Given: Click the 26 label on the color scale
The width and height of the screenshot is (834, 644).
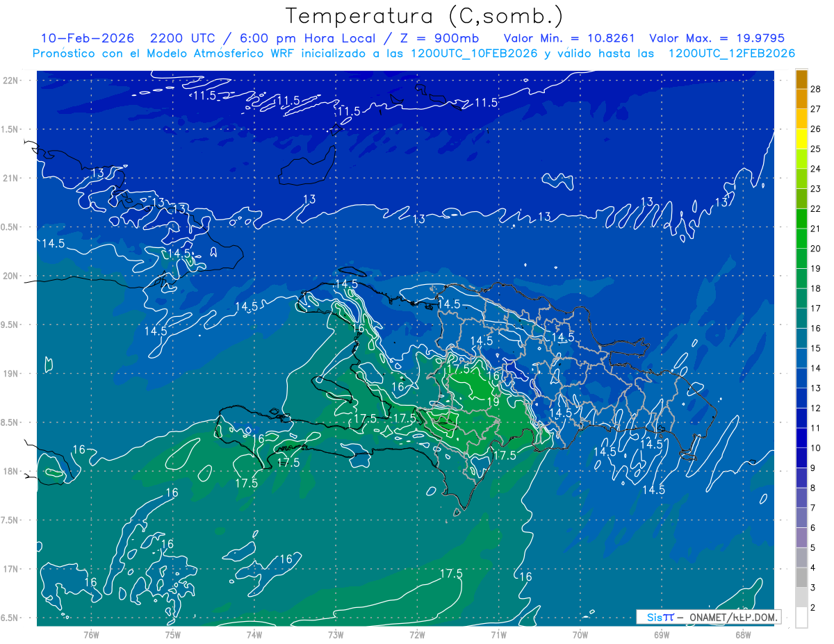Looking at the screenshot, I should [x=815, y=129].
